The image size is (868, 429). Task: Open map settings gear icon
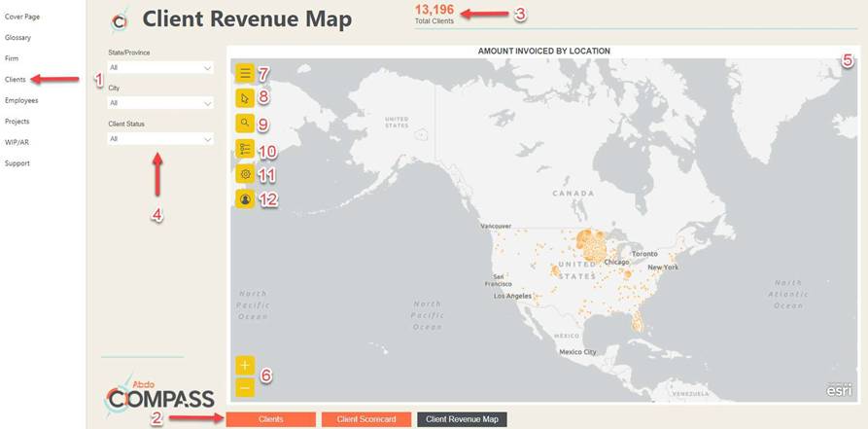(x=245, y=174)
